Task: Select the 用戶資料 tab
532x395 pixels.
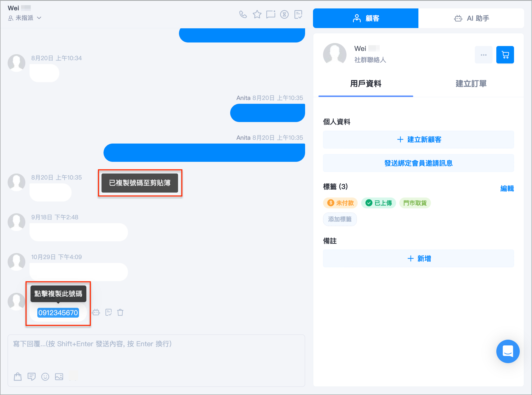Action: 366,84
